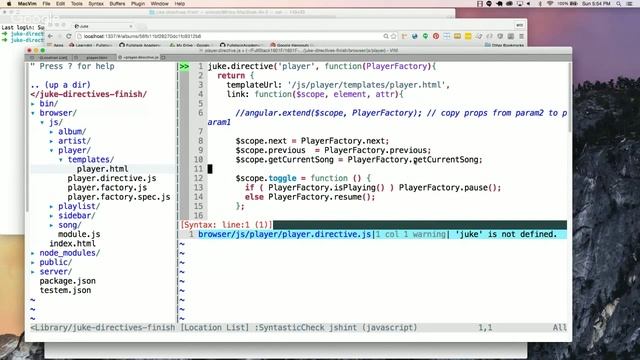Reload the page in Chrome
640x360 pixels.
click(x=69, y=36)
